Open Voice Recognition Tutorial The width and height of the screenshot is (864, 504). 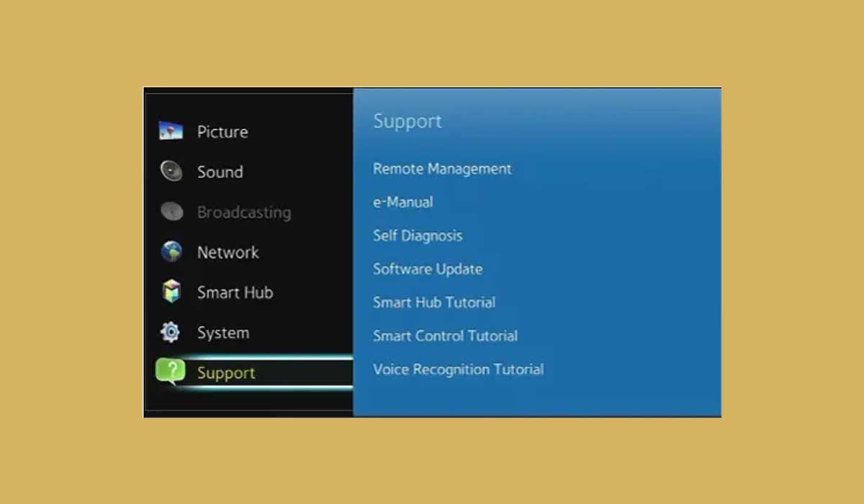click(x=458, y=369)
